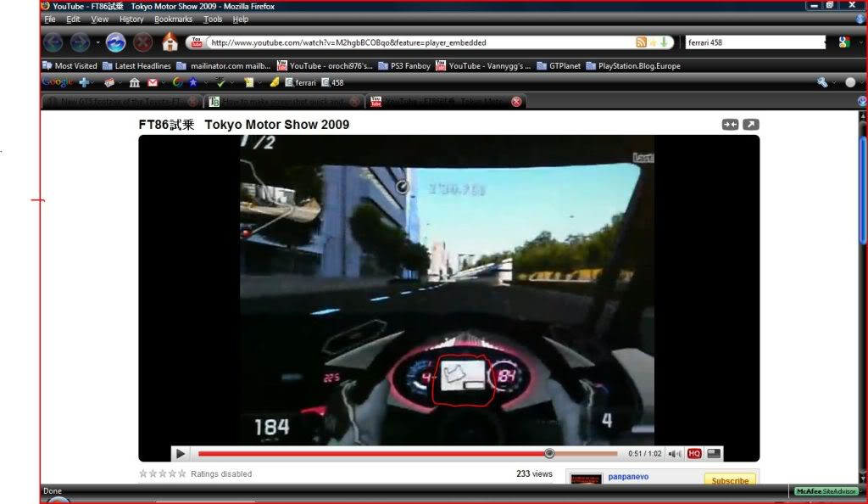Open the Tools menu
The width and height of the screenshot is (868, 504).
[x=213, y=20]
